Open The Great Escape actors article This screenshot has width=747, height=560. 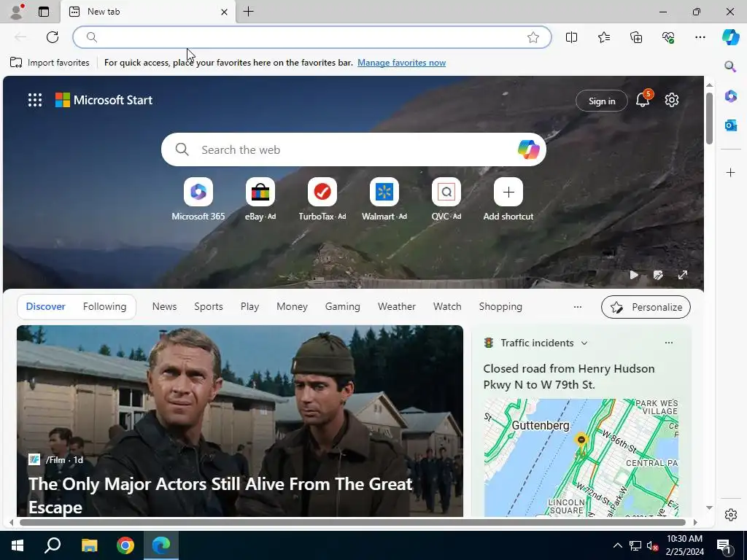[239, 421]
